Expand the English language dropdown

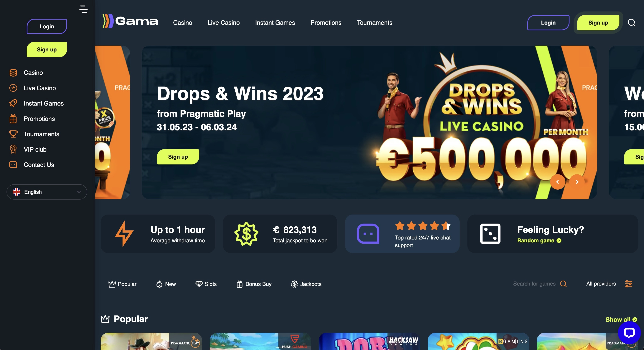47,192
